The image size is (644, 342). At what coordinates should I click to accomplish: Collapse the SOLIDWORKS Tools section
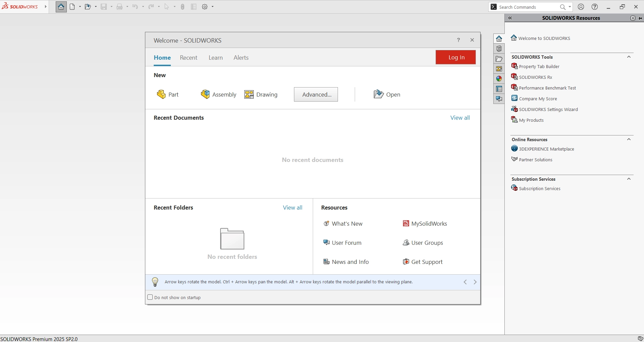629,57
